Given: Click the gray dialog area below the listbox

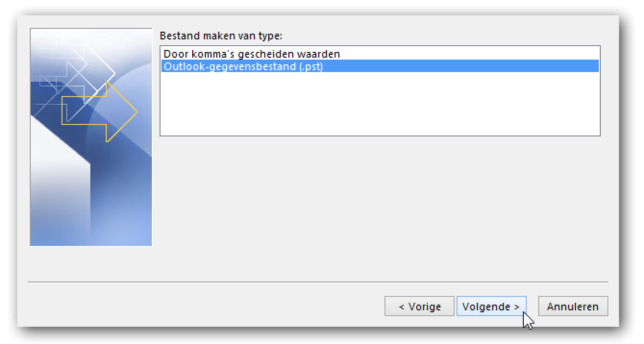Looking at the screenshot, I should coord(380,207).
